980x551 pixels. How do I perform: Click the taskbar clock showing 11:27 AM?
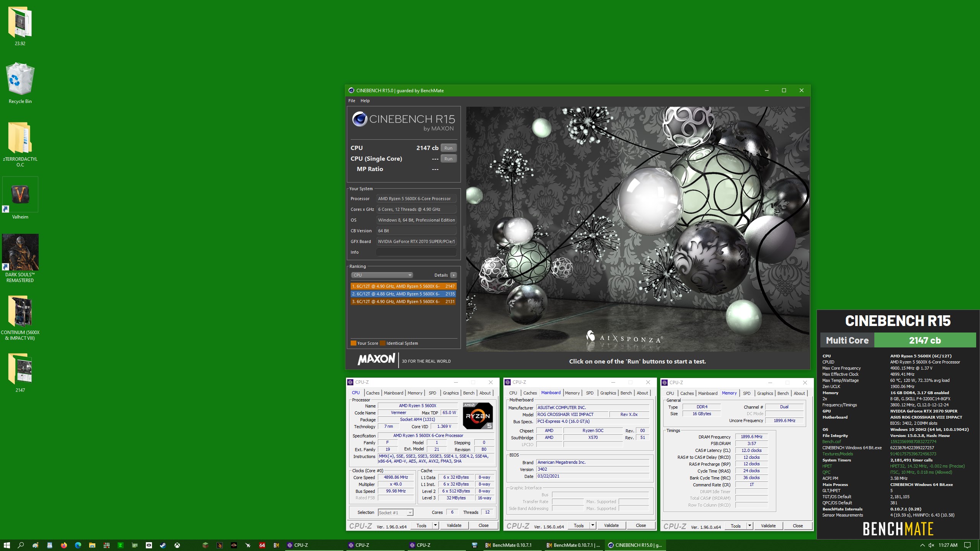click(x=948, y=545)
